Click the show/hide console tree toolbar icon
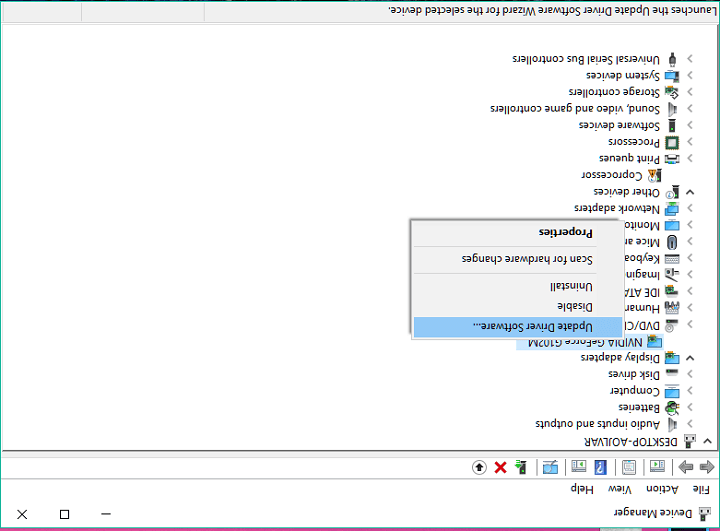The width and height of the screenshot is (720, 531). point(657,467)
